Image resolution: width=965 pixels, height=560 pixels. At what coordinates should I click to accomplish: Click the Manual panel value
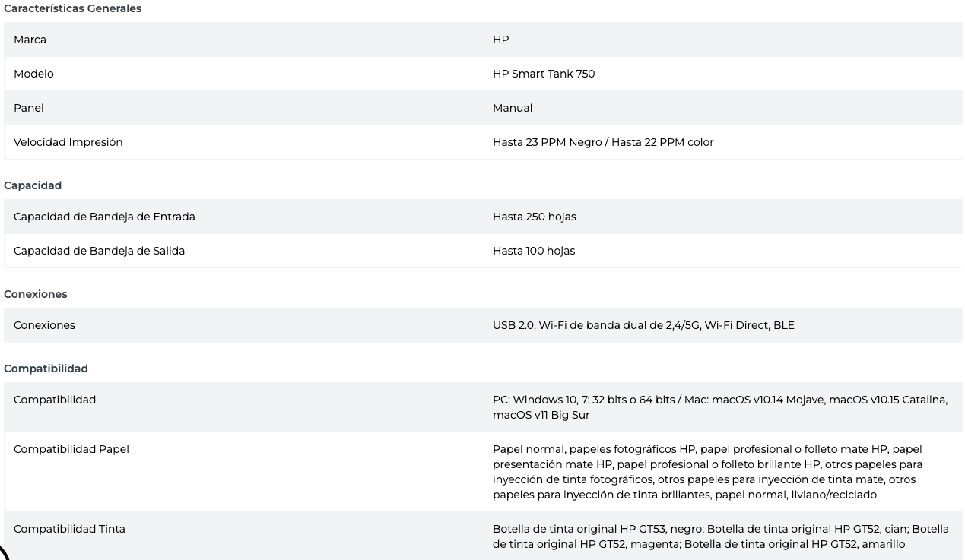tap(512, 108)
